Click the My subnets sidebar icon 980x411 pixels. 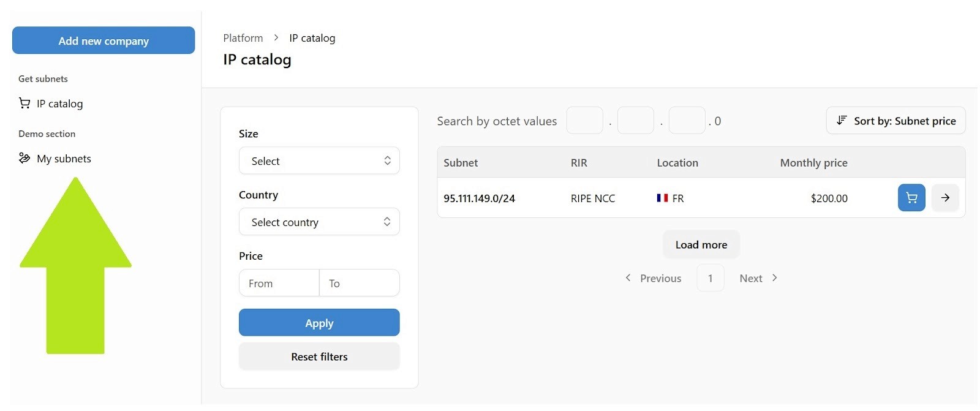24,159
